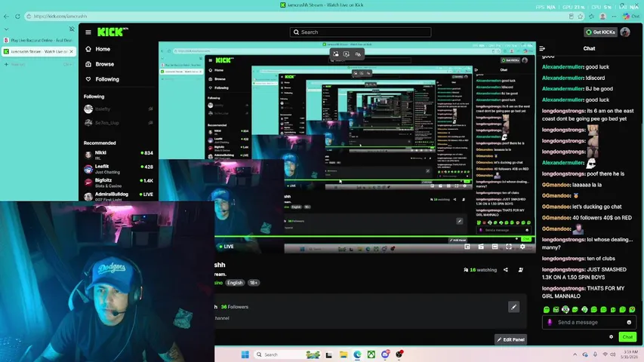
Task: Open File Explorer from taskbar
Action: [x=344, y=354]
